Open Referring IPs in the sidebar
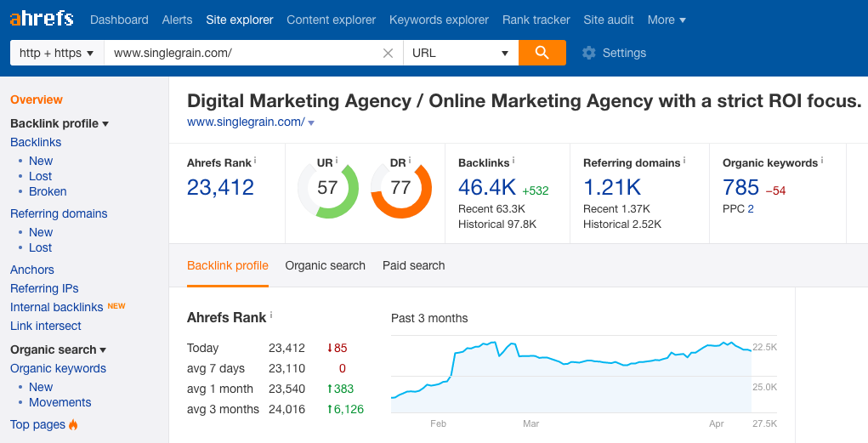The height and width of the screenshot is (443, 868). (x=44, y=288)
